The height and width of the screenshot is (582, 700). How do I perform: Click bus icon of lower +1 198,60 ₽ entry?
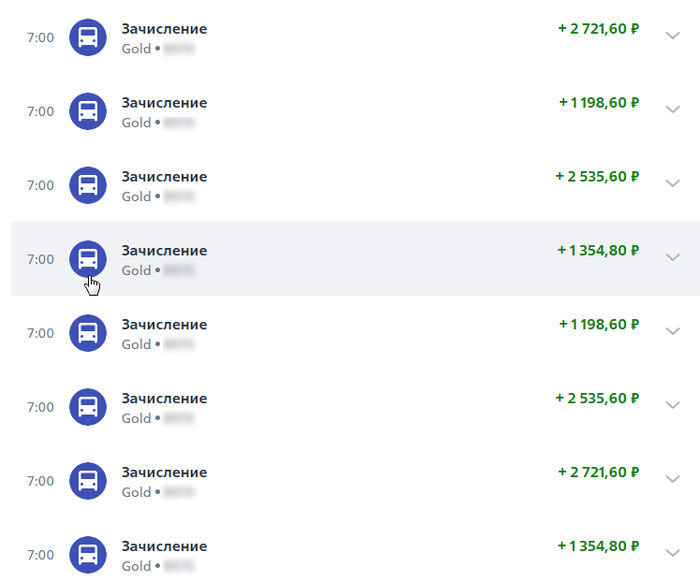pyautogui.click(x=88, y=333)
